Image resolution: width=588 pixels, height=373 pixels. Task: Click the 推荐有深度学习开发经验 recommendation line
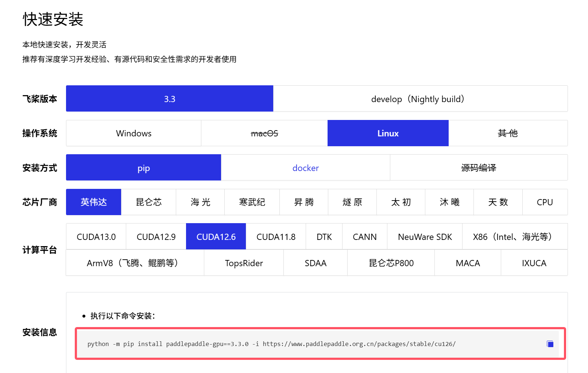point(129,59)
